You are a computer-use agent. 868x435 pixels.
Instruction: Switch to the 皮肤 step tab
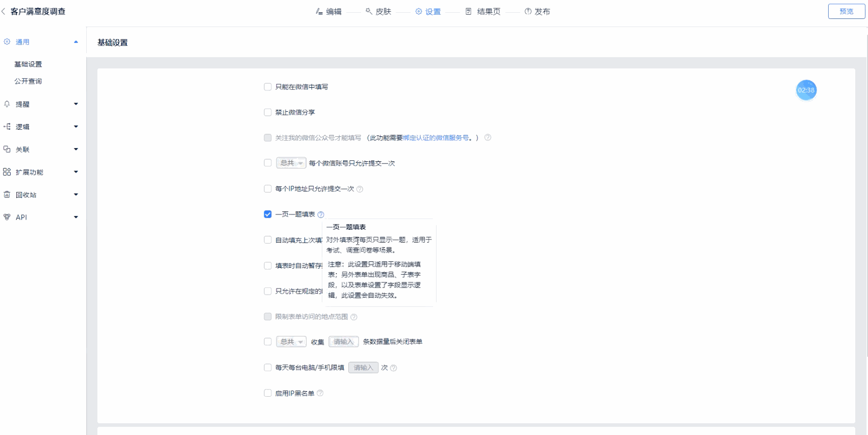[378, 11]
